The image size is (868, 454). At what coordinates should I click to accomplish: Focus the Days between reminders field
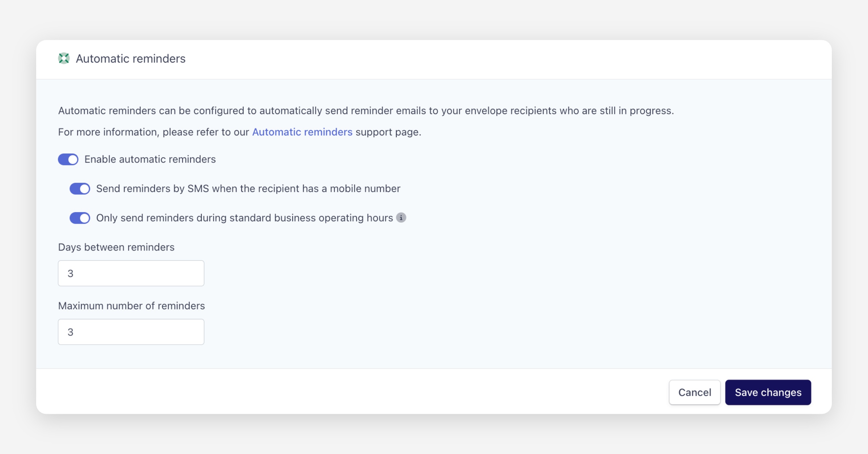(x=131, y=273)
